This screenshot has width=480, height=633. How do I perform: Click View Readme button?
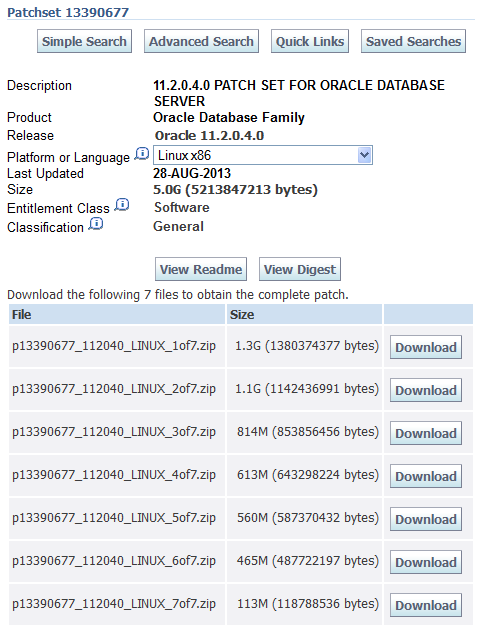[201, 269]
